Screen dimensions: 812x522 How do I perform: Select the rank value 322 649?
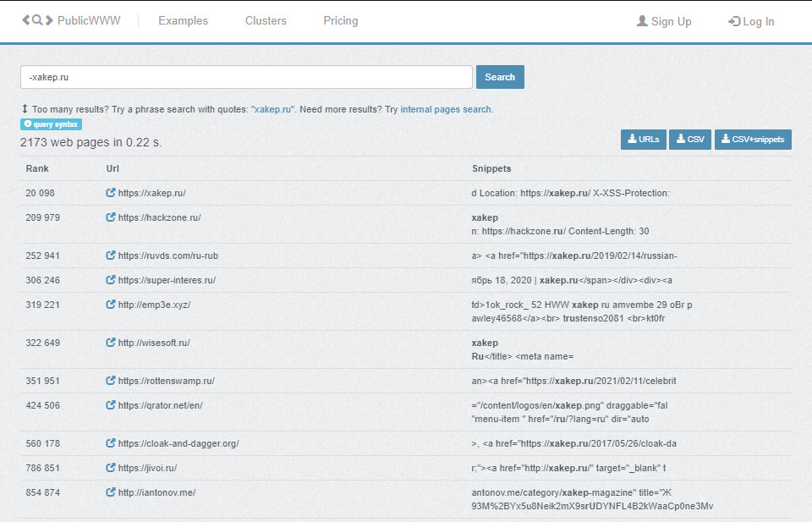pos(42,343)
